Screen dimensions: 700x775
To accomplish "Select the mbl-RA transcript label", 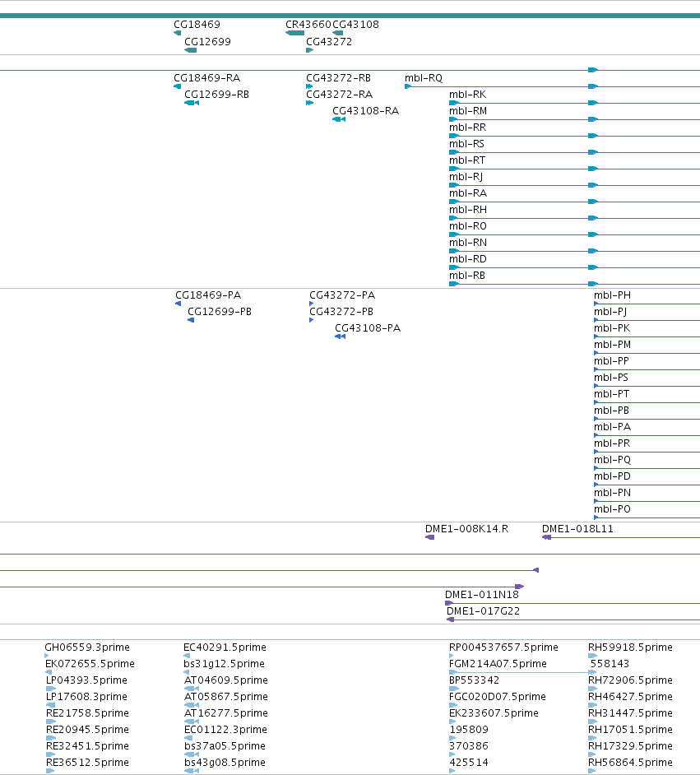I will pyautogui.click(x=468, y=193).
